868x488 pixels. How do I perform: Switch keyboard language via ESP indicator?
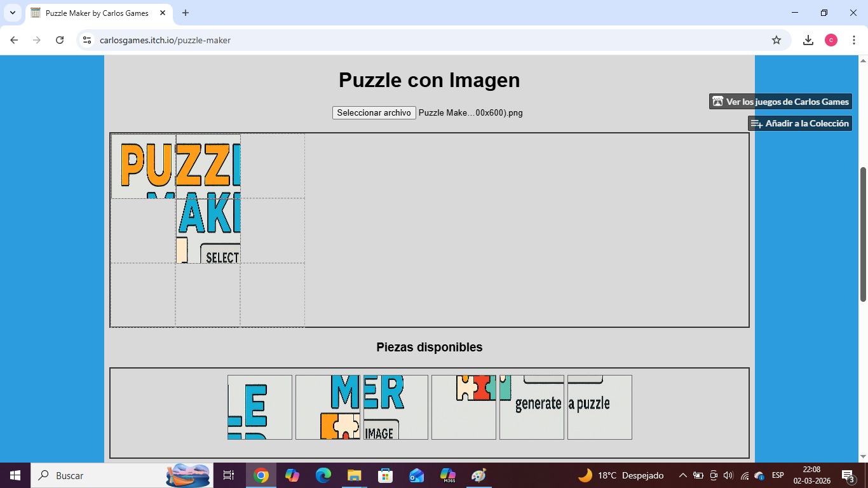778,475
